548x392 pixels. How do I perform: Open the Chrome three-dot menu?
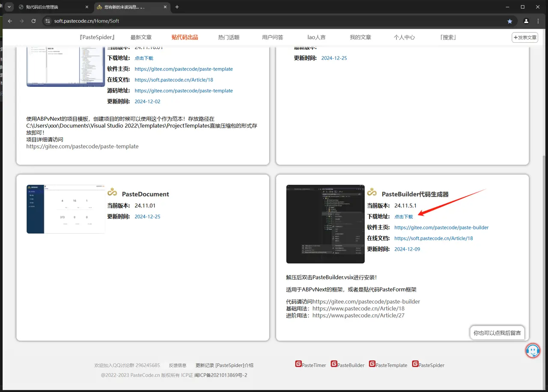538,21
